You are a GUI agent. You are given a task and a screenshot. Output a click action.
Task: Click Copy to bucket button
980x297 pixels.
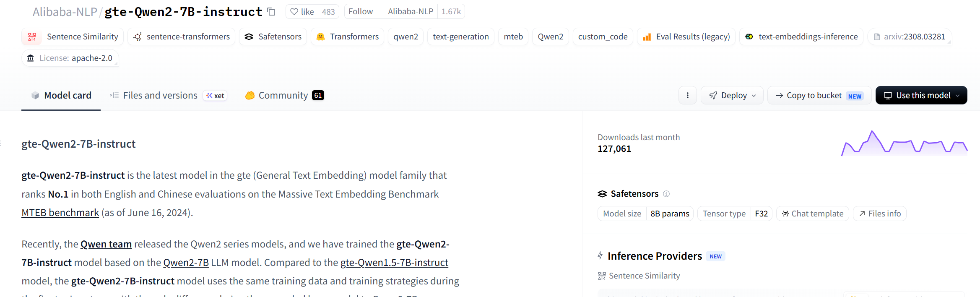coord(819,96)
